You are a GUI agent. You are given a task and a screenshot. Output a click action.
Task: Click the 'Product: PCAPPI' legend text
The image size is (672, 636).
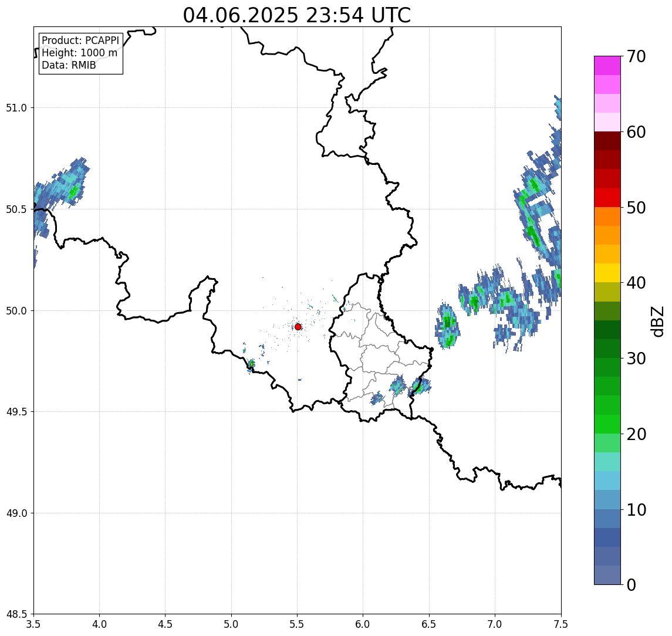point(80,40)
